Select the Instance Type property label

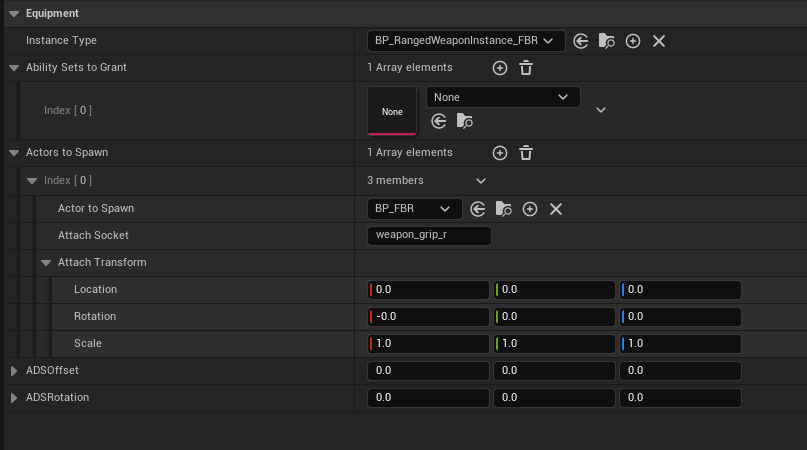coord(61,41)
